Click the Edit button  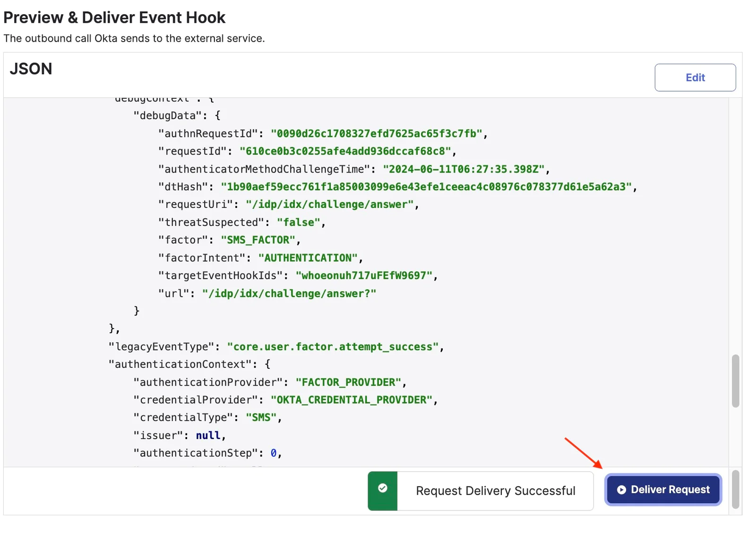[695, 78]
